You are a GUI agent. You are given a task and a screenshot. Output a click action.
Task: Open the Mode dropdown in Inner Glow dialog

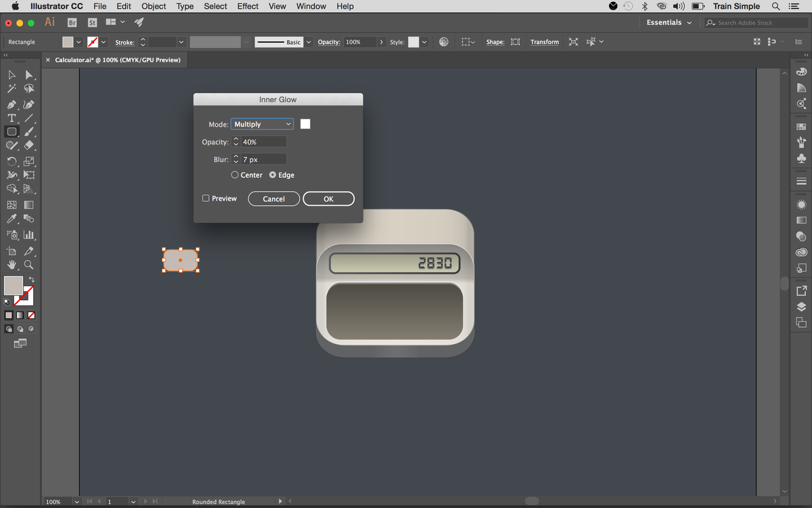tap(262, 124)
